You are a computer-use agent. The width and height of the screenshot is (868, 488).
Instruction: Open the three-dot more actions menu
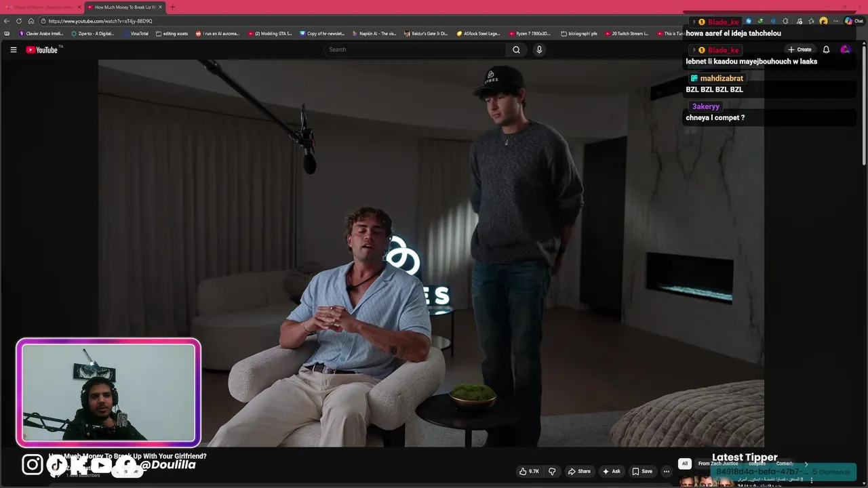(x=667, y=471)
